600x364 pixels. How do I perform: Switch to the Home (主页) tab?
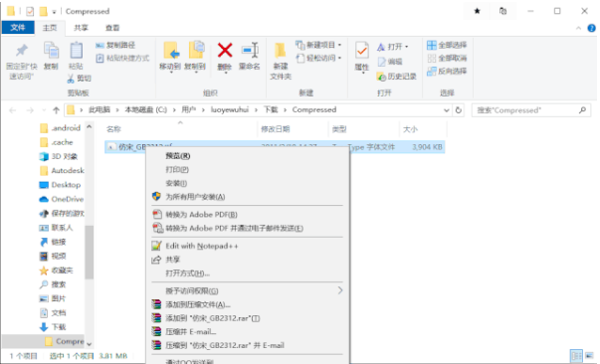[x=50, y=28]
